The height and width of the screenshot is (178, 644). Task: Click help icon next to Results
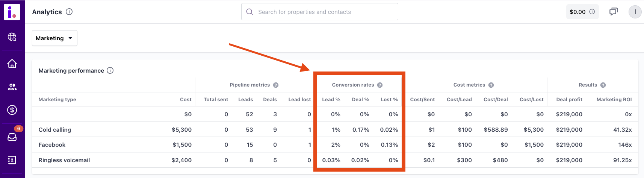click(603, 85)
